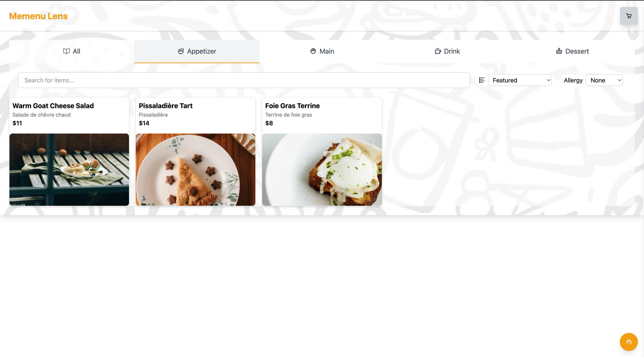Click the coffee cup Drink icon
This screenshot has width=644, height=357.
438,51
